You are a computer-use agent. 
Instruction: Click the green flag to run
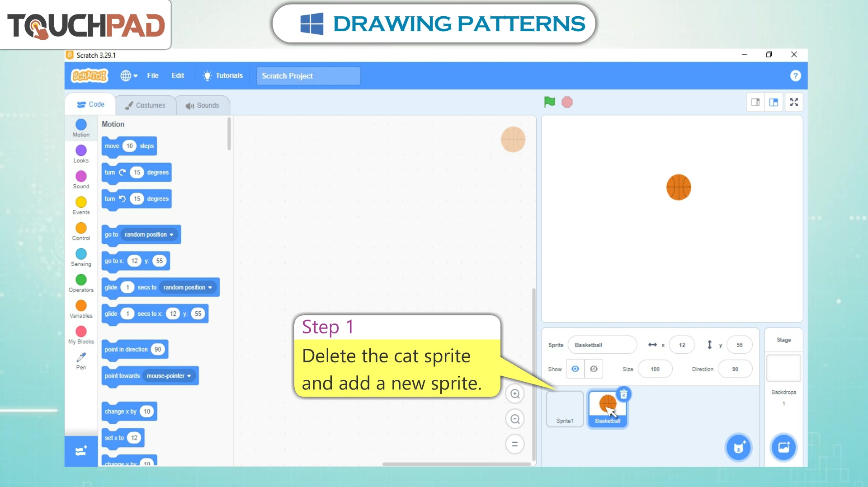[x=549, y=103]
